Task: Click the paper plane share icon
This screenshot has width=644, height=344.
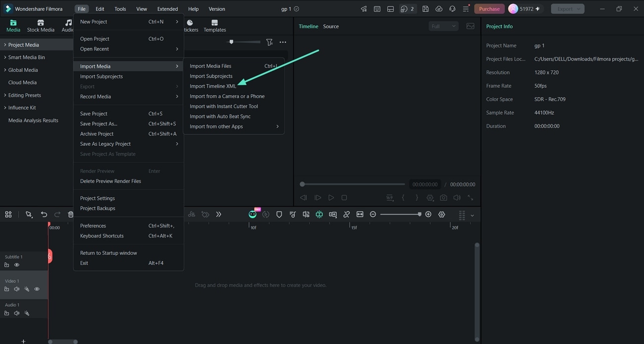Action: pos(364,9)
